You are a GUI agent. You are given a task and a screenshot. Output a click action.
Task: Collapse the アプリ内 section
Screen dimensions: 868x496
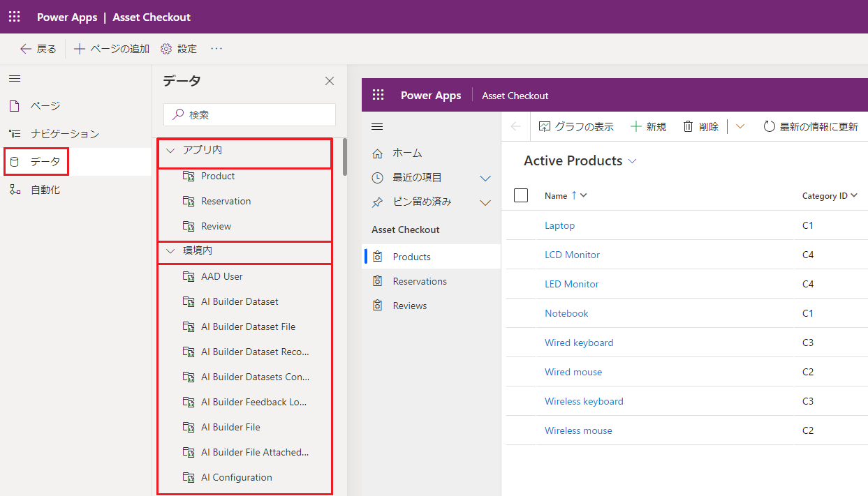pos(170,151)
